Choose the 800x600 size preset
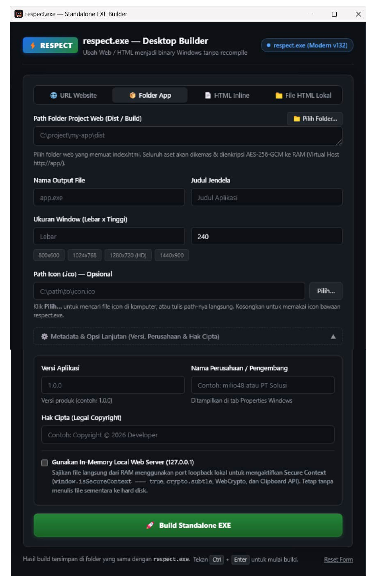This screenshot has height=588, width=372. (x=49, y=255)
